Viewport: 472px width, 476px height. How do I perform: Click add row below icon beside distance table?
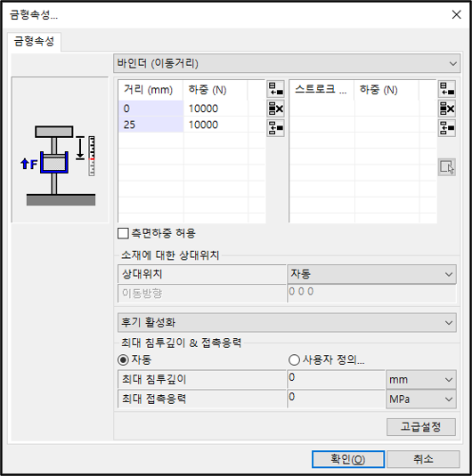click(276, 128)
